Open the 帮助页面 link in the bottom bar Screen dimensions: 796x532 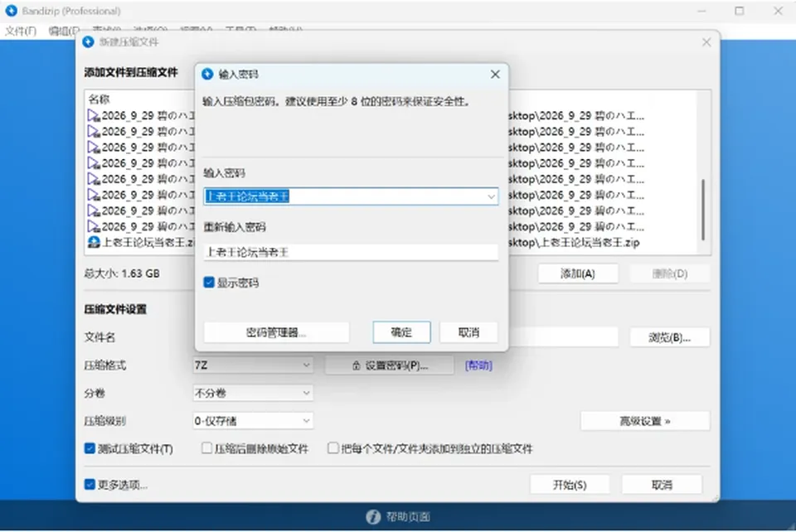pyautogui.click(x=408, y=517)
